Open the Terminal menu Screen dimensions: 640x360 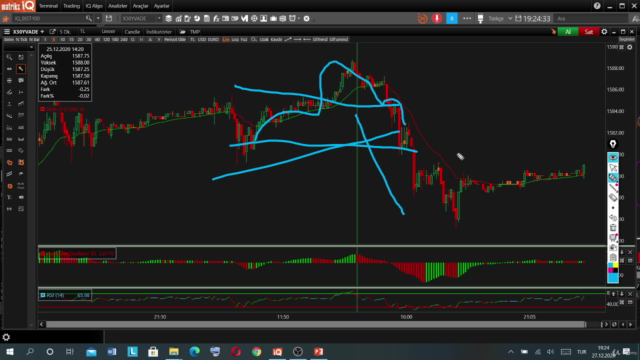49,6
